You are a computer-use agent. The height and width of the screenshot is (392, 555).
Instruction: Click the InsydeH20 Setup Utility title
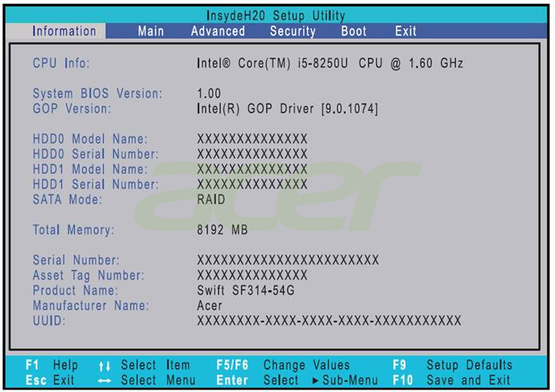(276, 16)
